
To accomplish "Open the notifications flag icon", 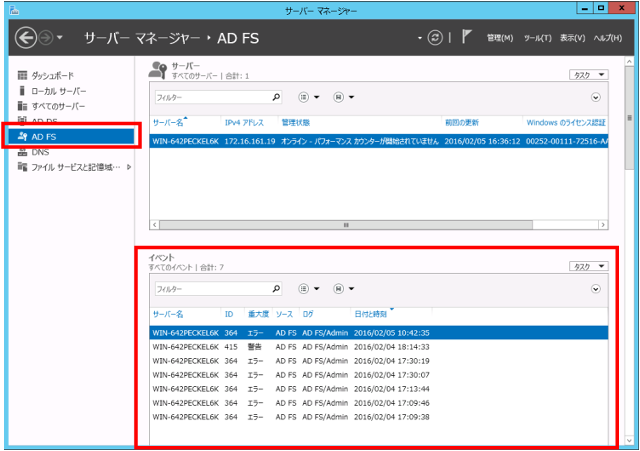I will (x=467, y=37).
